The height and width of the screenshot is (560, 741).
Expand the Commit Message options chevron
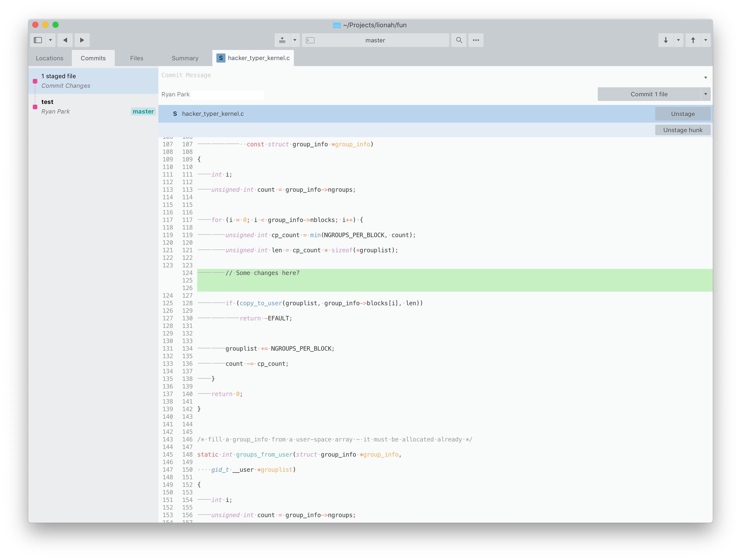coord(705,77)
